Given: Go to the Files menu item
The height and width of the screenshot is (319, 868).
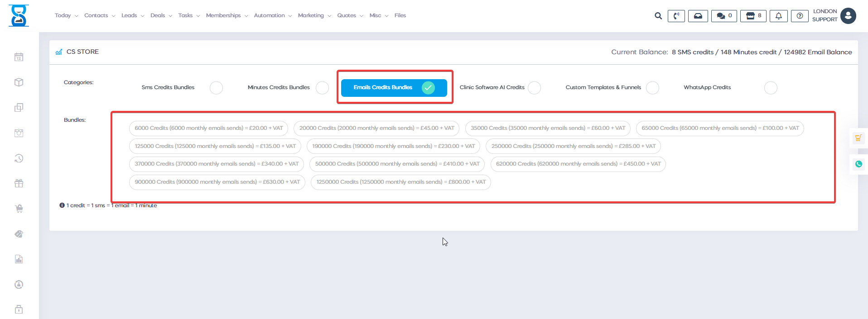Looking at the screenshot, I should (x=400, y=15).
